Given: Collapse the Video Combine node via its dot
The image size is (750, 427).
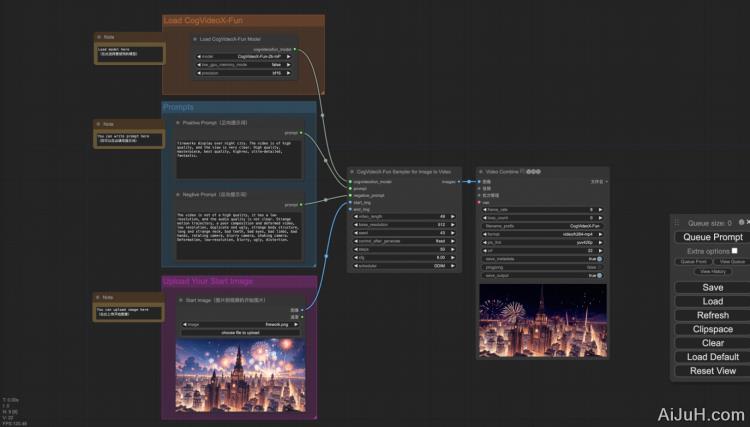Looking at the screenshot, I should (x=481, y=172).
